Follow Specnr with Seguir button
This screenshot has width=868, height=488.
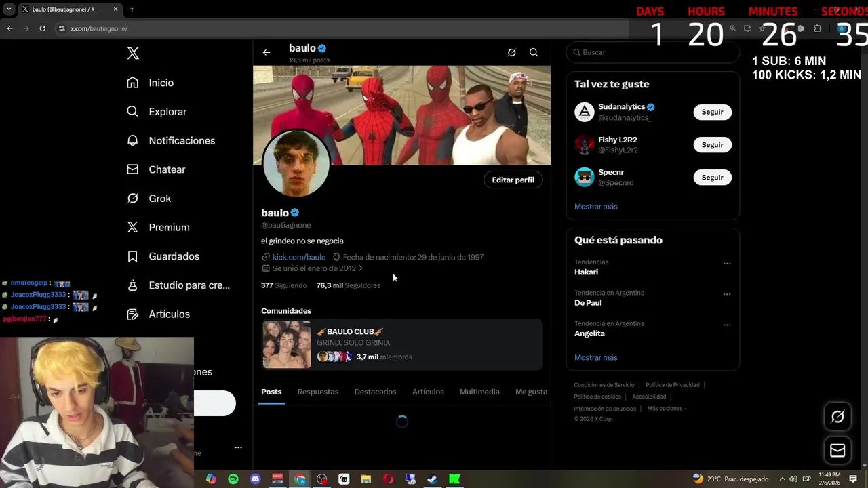pos(712,177)
